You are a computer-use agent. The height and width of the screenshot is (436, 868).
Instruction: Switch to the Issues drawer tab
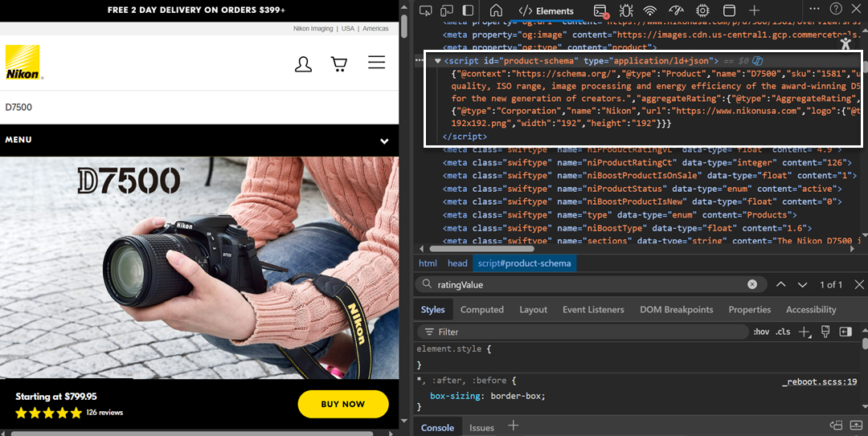481,428
